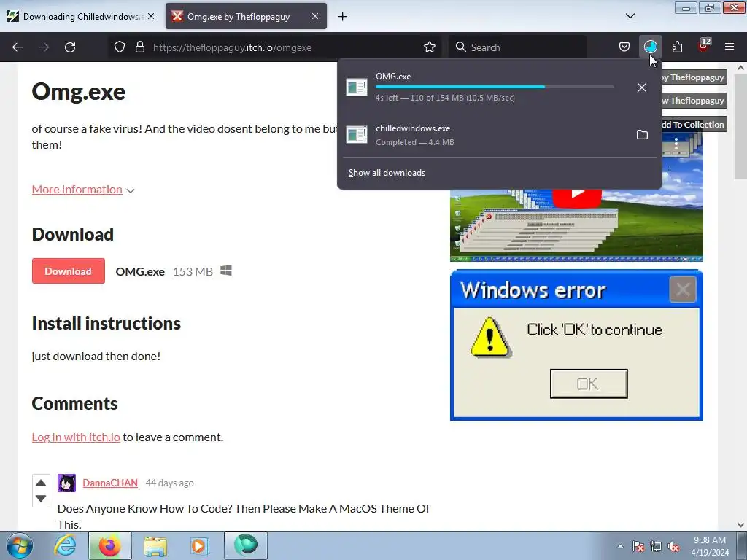Open Windows Explorer from taskbar

pyautogui.click(x=155, y=545)
